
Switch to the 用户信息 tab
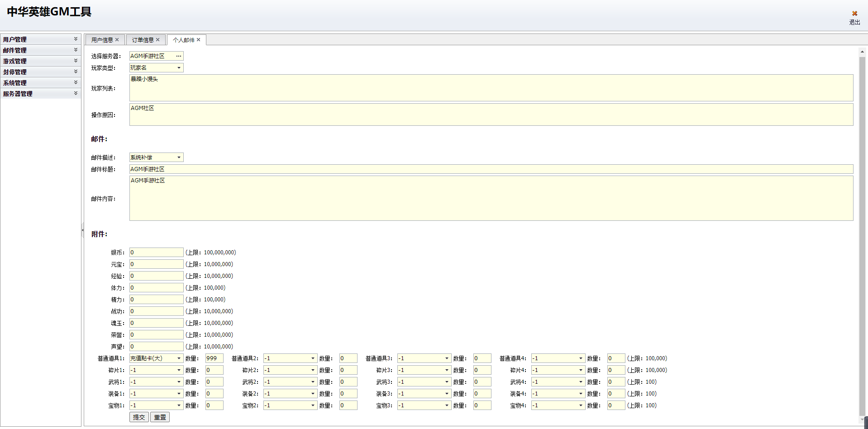pos(102,40)
